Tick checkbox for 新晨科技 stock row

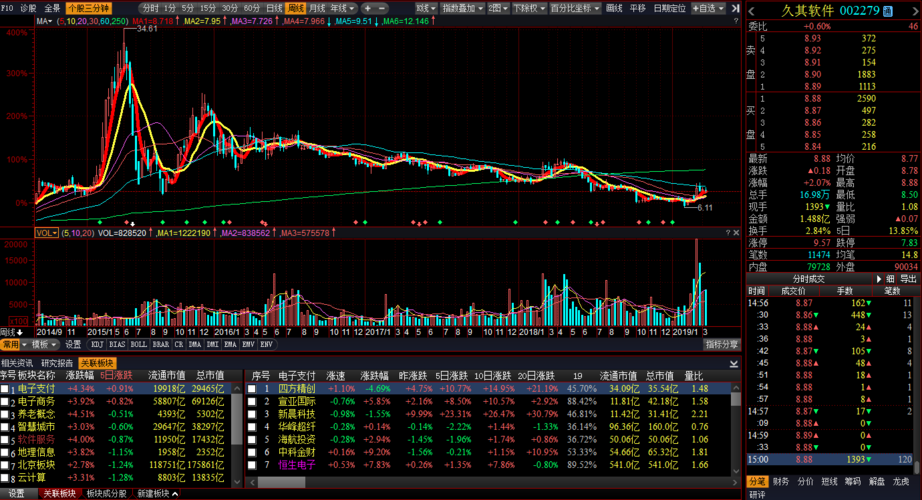click(252, 414)
